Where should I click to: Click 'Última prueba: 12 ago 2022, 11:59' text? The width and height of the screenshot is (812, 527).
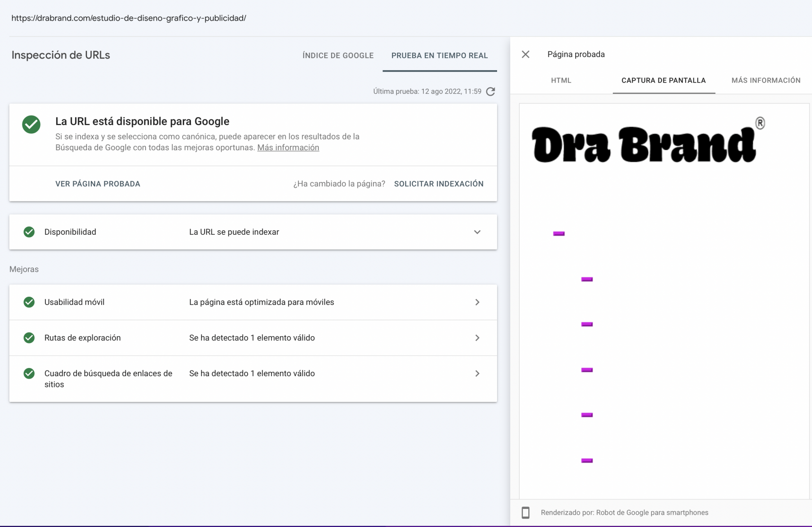[x=427, y=91]
